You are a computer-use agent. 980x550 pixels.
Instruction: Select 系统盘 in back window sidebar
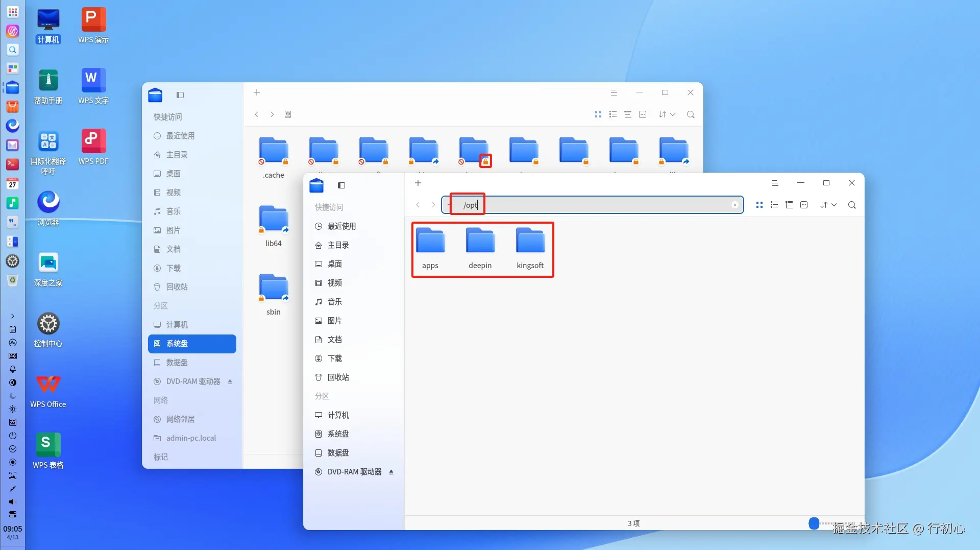[192, 344]
